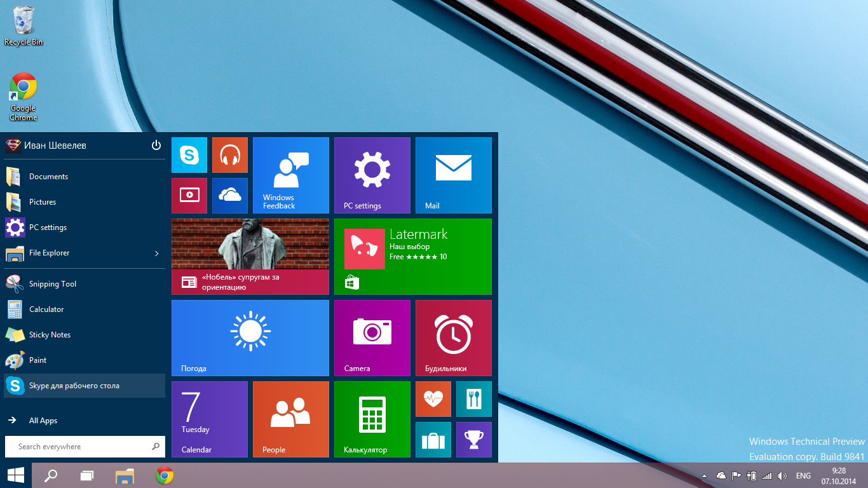Open the Travel suitcase tile
This screenshot has height=488, width=868.
(433, 440)
